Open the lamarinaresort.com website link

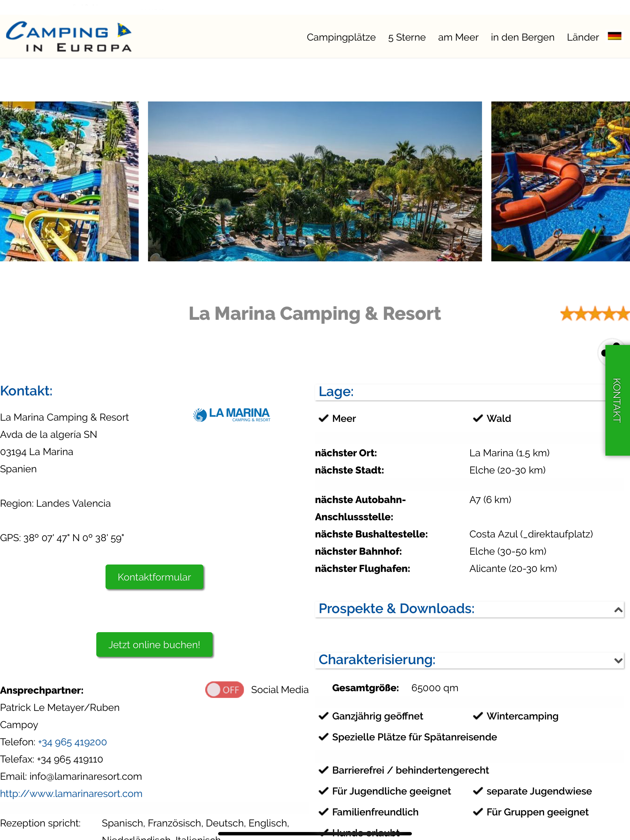click(x=71, y=794)
